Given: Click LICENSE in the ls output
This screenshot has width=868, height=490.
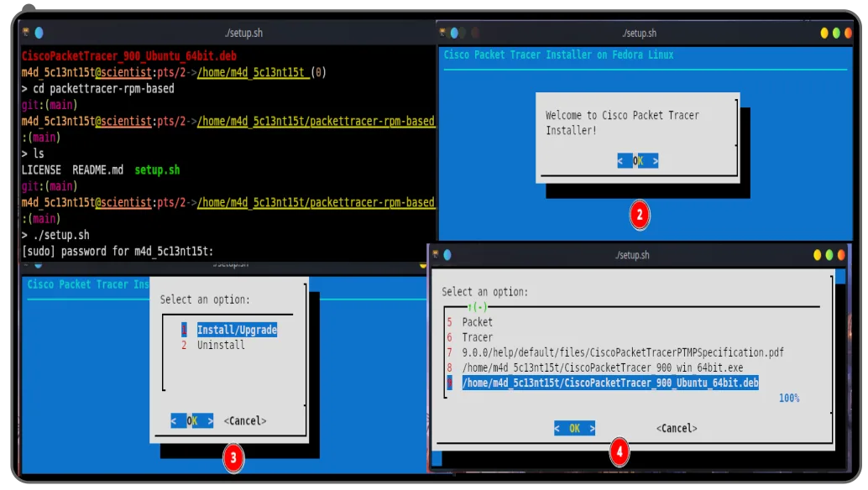Looking at the screenshot, I should tap(41, 169).
